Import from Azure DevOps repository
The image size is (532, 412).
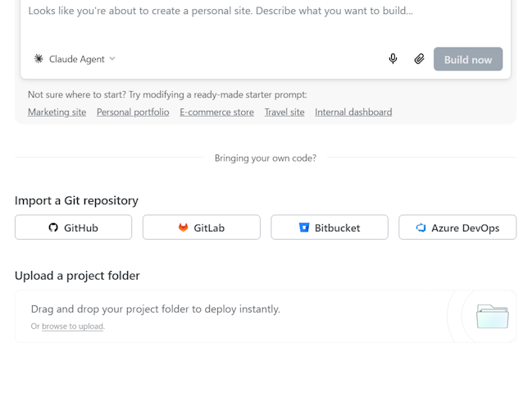(457, 227)
